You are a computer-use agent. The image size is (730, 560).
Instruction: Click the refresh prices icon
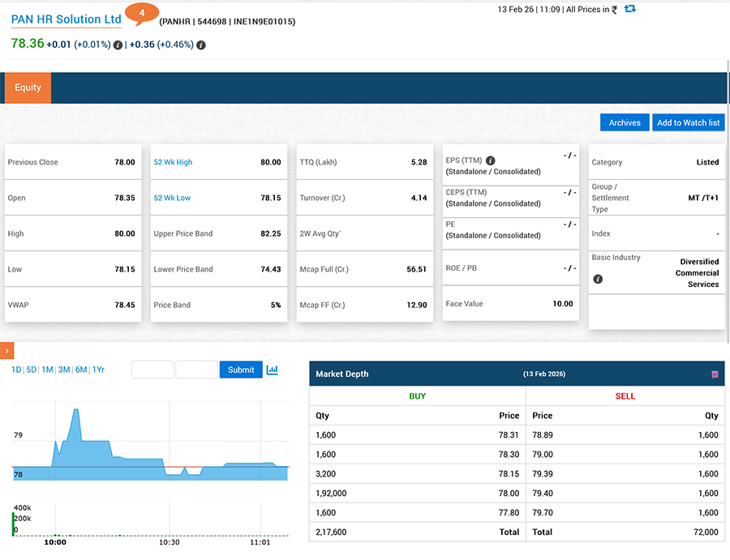[630, 9]
